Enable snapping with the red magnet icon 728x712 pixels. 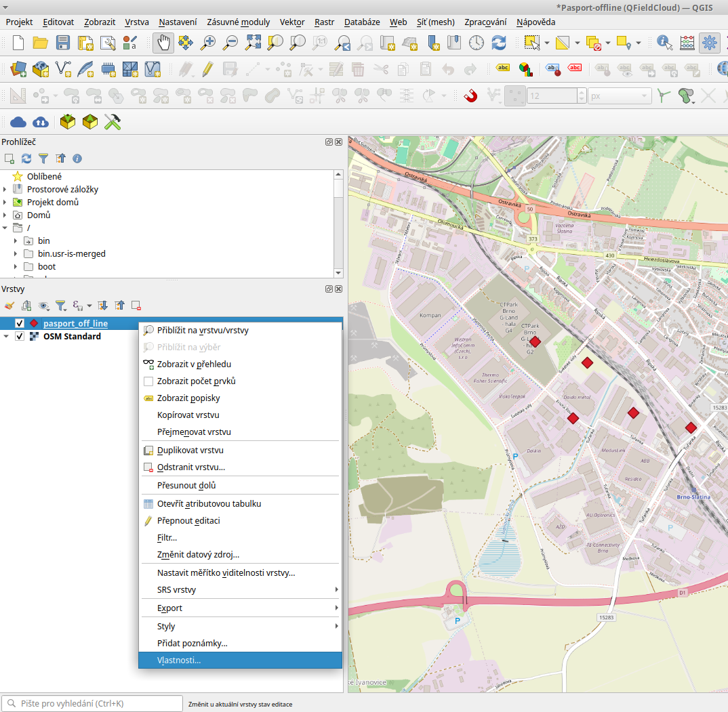[x=470, y=96]
